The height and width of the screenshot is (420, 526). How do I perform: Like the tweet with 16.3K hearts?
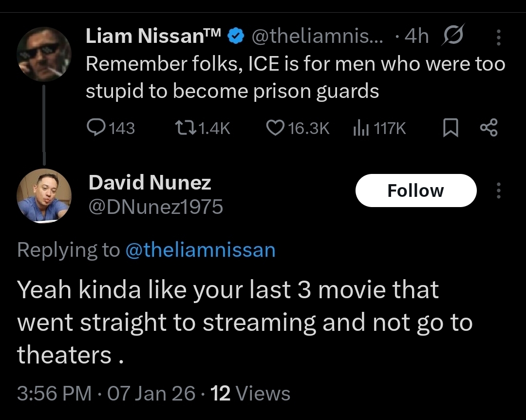coord(276,128)
